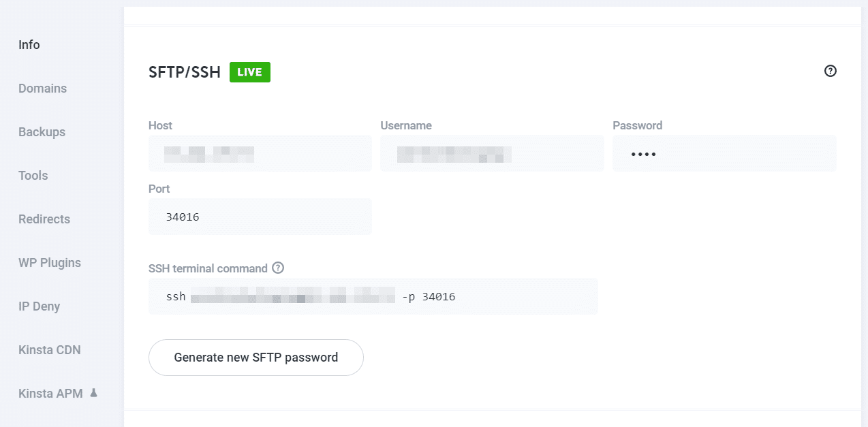The width and height of the screenshot is (868, 427).
Task: Click the Generate new SFTP password button
Action: tap(255, 357)
